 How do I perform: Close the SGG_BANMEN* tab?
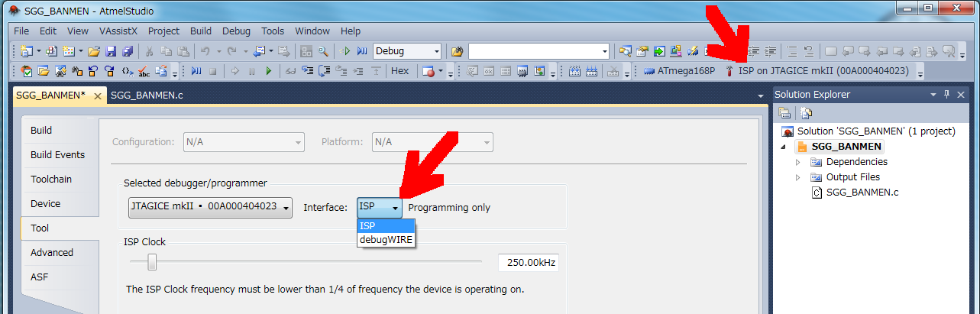[x=97, y=96]
